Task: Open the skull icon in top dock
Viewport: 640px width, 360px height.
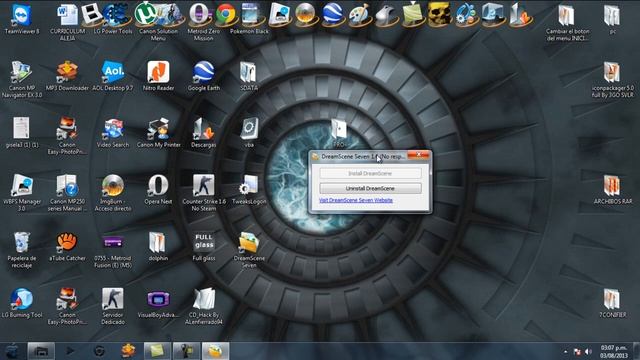Action: point(439,15)
